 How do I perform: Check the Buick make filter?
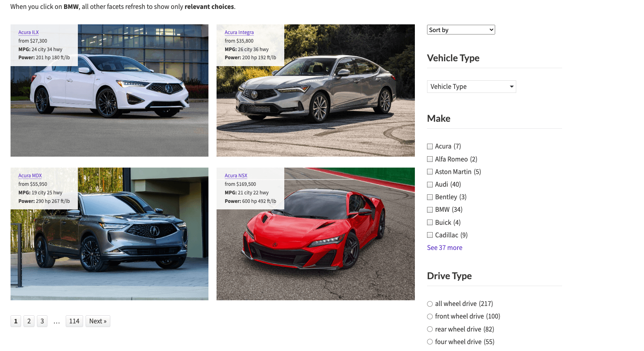tap(430, 222)
